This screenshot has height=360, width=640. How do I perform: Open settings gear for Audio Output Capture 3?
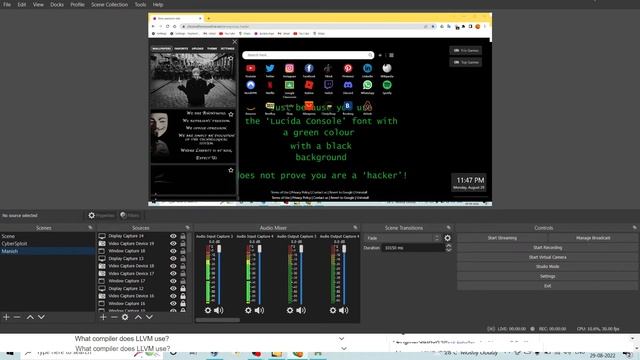coord(290,311)
